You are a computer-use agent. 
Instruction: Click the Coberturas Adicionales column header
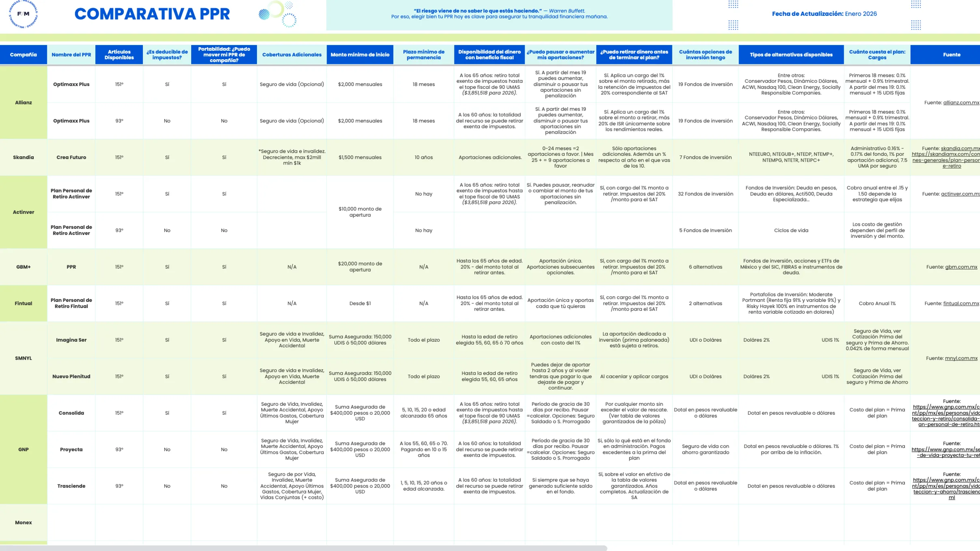[x=292, y=55]
